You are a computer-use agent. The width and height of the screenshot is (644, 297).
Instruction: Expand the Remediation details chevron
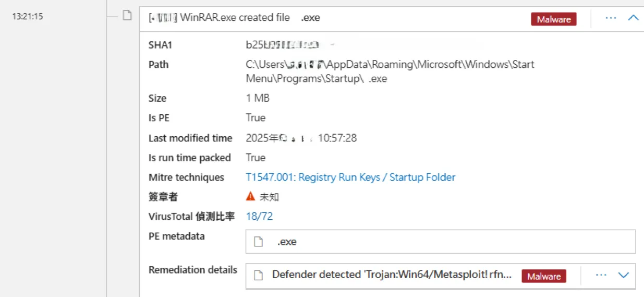pyautogui.click(x=623, y=275)
